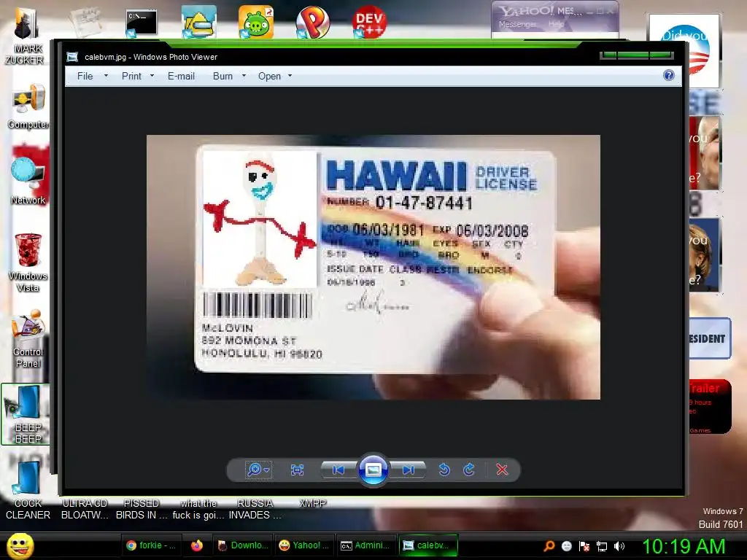The width and height of the screenshot is (747, 560).
Task: Click the Action Center flag tray icon
Action: point(584,546)
